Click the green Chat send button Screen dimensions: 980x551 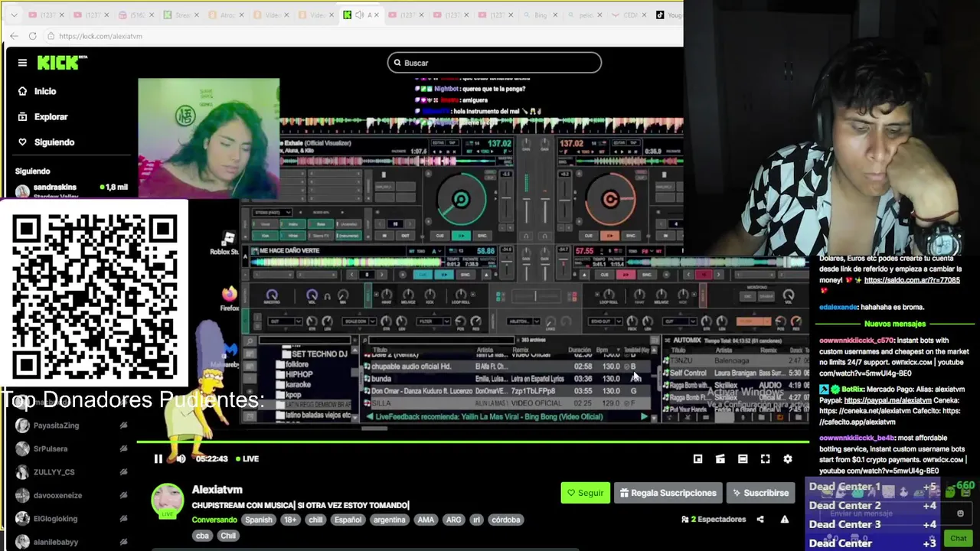pyautogui.click(x=958, y=538)
